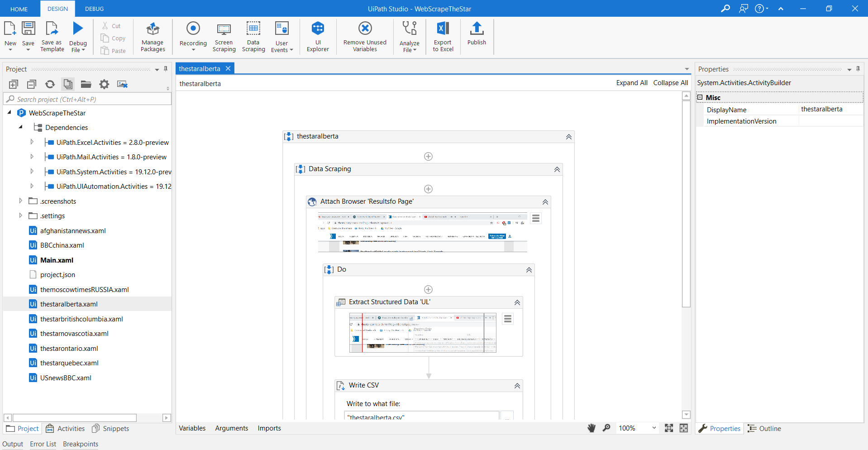Click the designer zoom magnifier icon
Viewport: 868px width, 450px height.
tap(606, 428)
